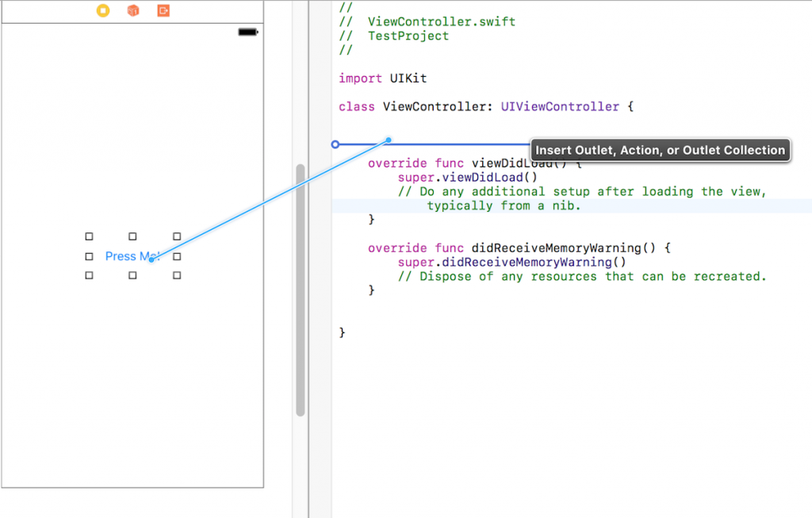Click the bottom-left resize handle of Press Me
Screen dimensions: 812x518
[x=89, y=275]
